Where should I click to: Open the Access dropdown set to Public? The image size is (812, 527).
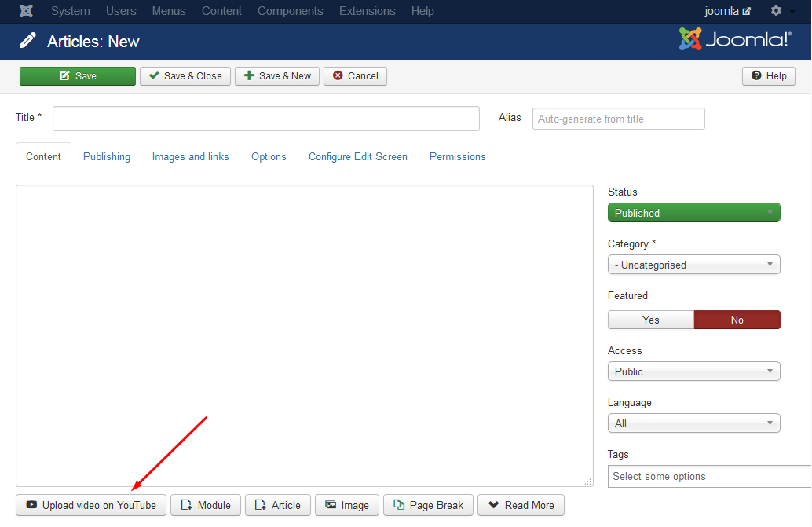point(693,371)
